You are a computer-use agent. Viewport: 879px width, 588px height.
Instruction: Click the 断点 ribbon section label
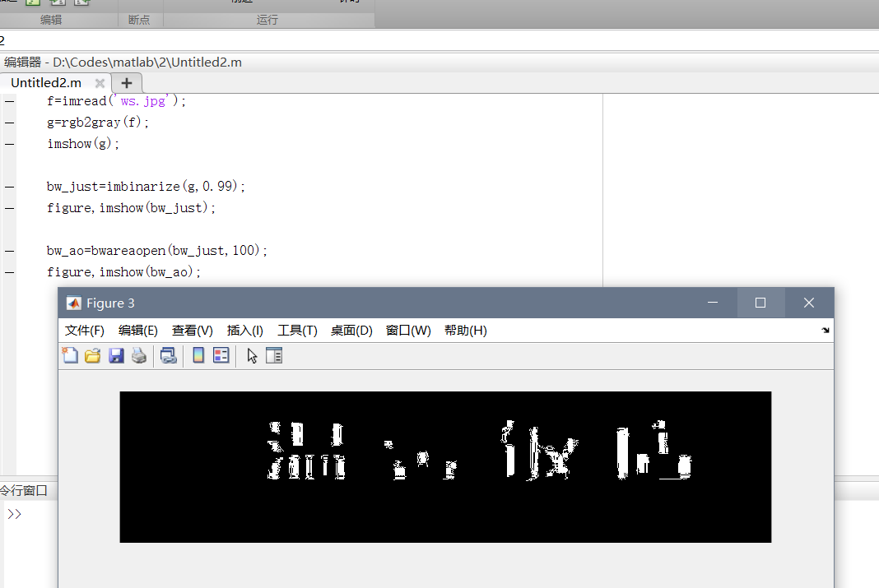(x=139, y=21)
